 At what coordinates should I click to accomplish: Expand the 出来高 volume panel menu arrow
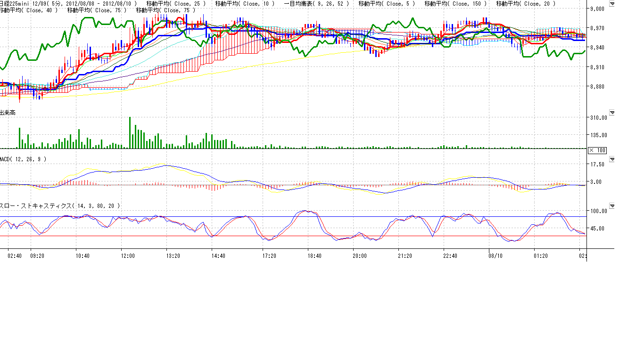612,113
